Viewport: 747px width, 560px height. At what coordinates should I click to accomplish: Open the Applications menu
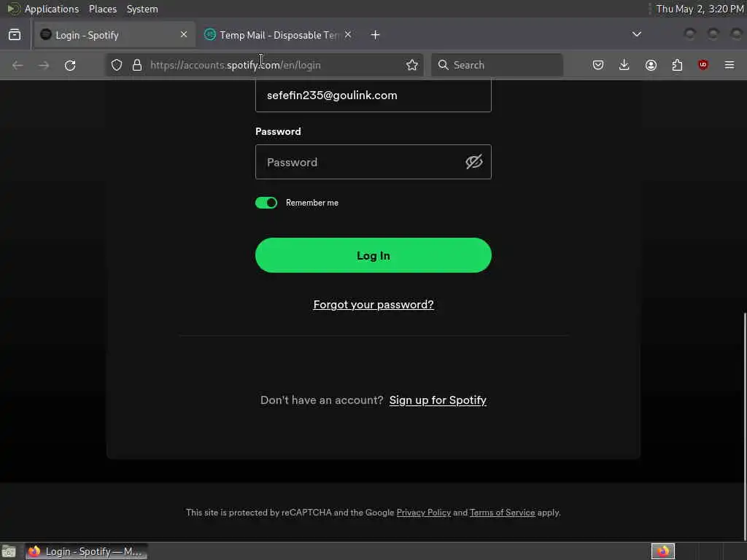click(x=52, y=9)
